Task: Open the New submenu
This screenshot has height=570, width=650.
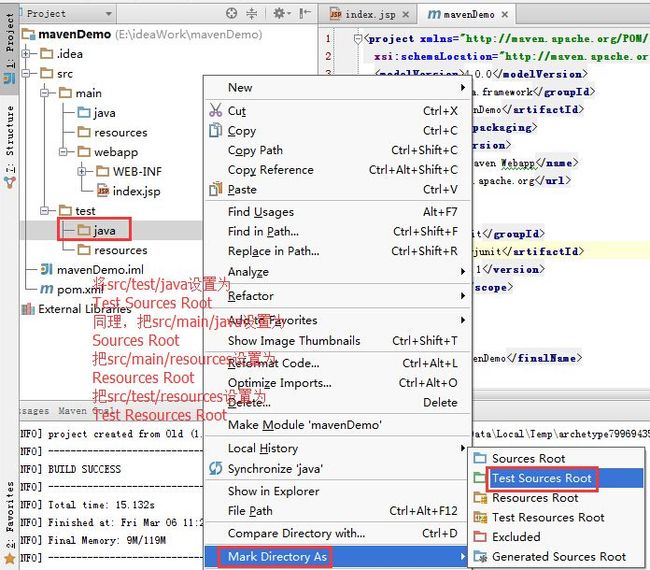Action: pyautogui.click(x=338, y=87)
